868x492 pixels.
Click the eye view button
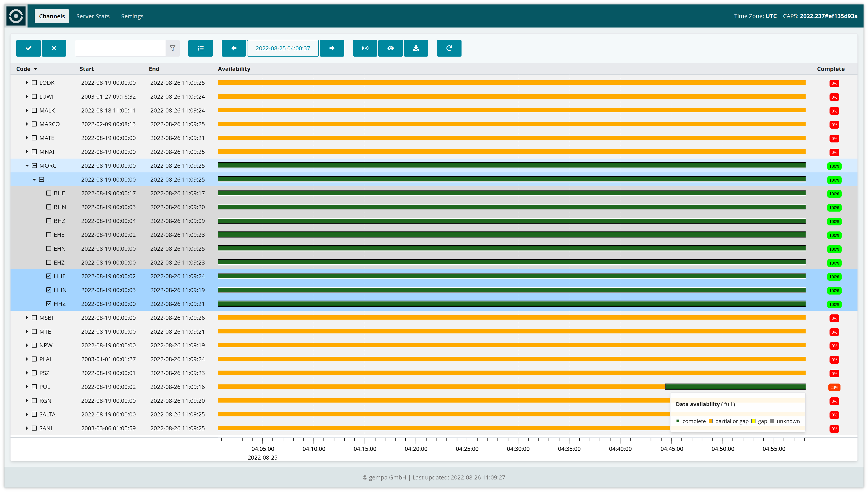(390, 48)
